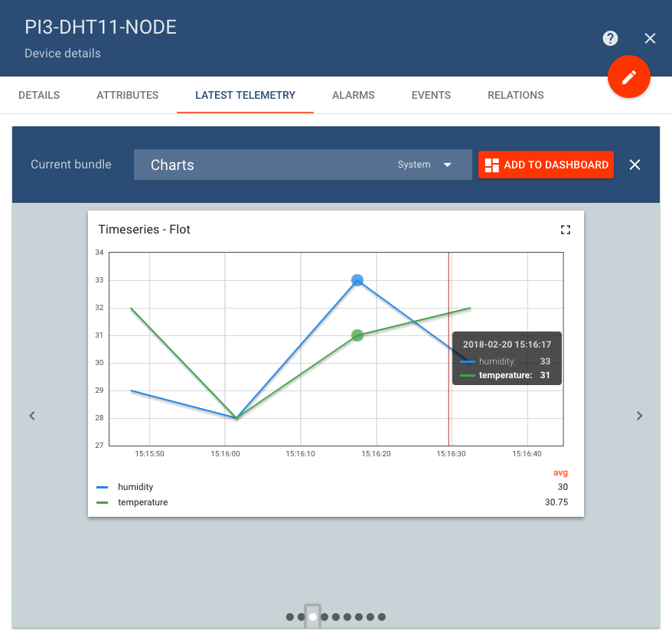This screenshot has height=637, width=672.
Task: Click the blue humidity data point at 33
Action: 357,280
